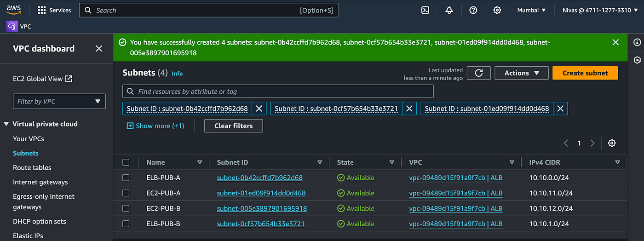Image resolution: width=644 pixels, height=241 pixels.
Task: Open Internet gateways in sidebar
Action: tap(40, 182)
